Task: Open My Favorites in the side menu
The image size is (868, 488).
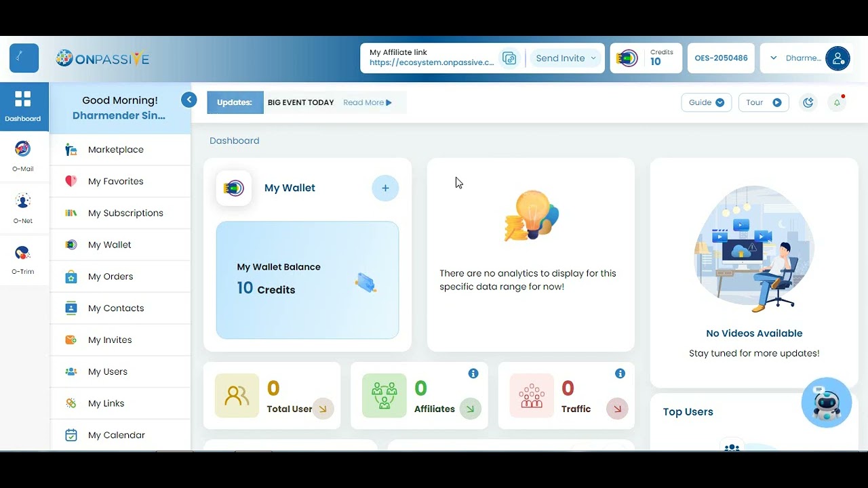Action: pyautogui.click(x=121, y=181)
